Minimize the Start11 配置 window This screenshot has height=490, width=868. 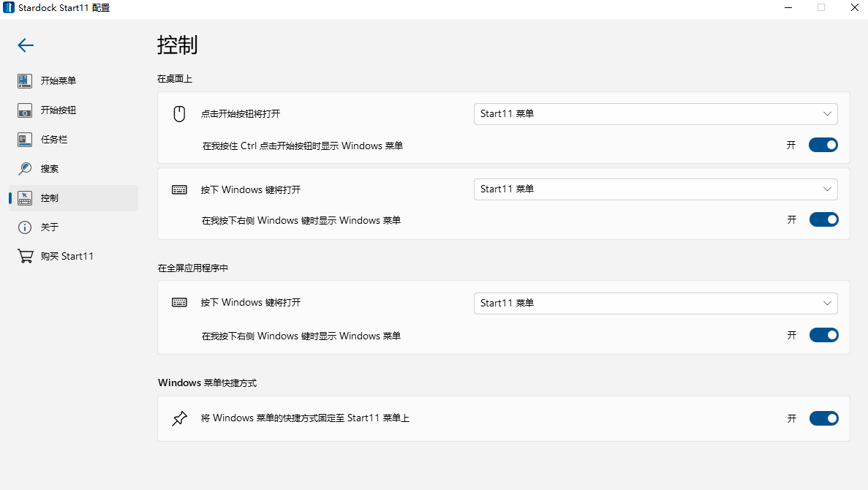pos(788,8)
